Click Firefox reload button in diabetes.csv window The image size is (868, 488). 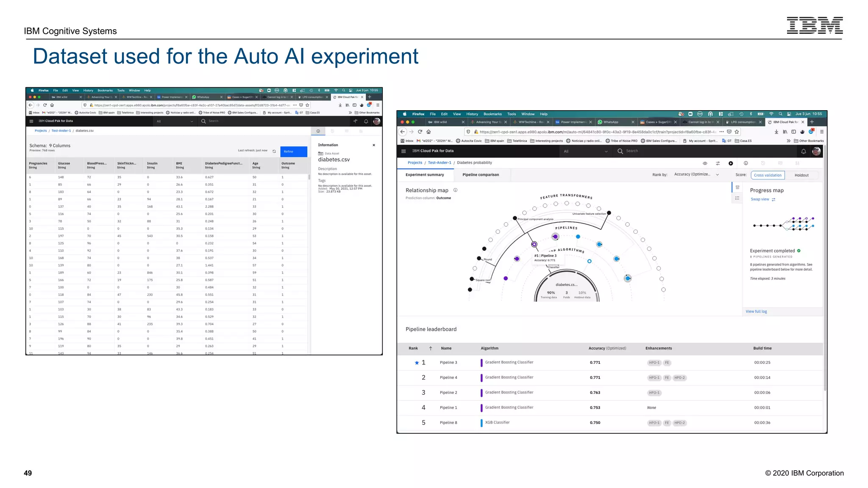(45, 105)
